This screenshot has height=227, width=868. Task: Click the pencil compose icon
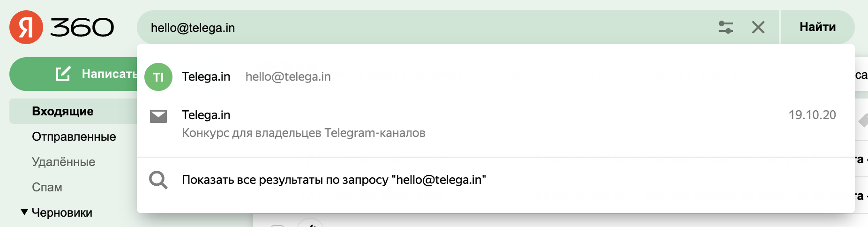[63, 74]
